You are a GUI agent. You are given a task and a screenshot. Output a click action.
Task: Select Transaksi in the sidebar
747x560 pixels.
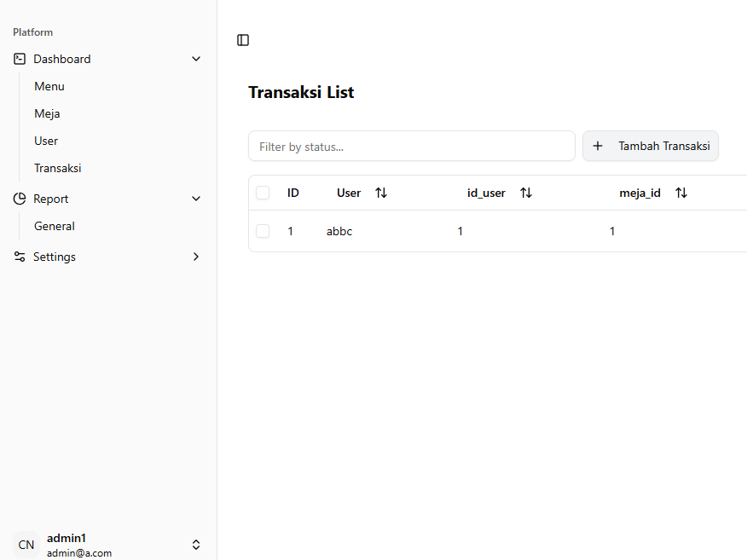click(x=58, y=168)
